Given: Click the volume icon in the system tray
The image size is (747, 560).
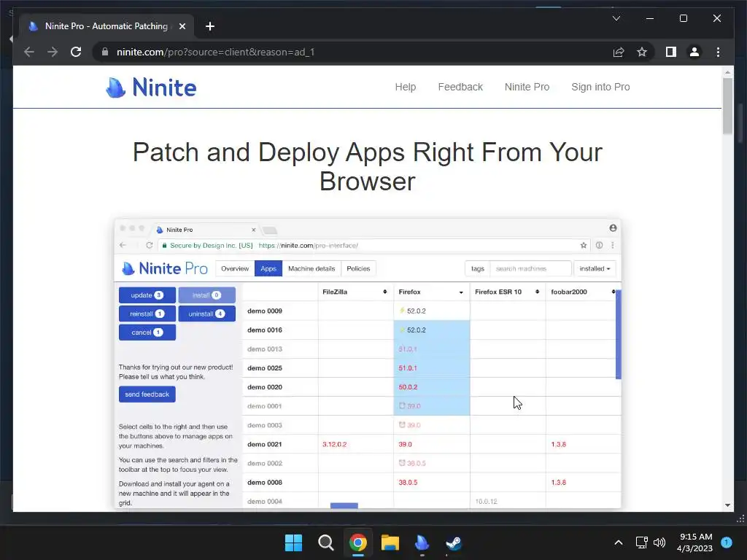Looking at the screenshot, I should pos(659,542).
